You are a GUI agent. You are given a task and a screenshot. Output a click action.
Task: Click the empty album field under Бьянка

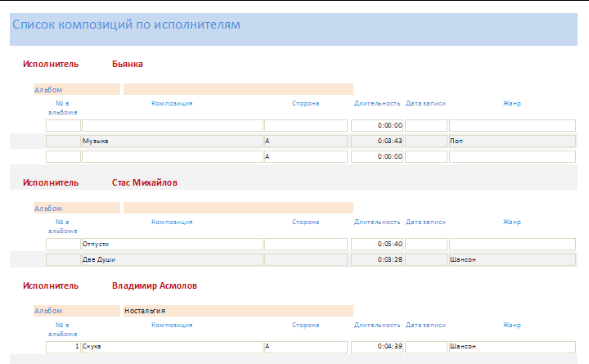[238, 89]
